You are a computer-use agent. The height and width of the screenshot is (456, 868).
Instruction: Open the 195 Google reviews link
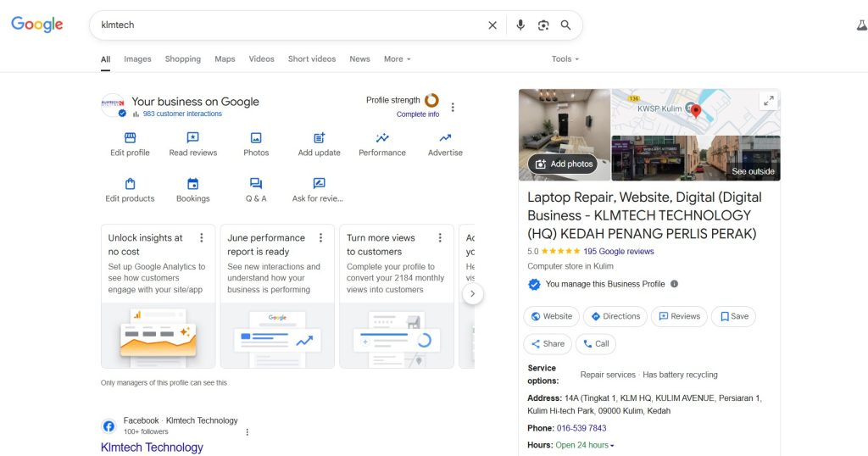coord(618,251)
